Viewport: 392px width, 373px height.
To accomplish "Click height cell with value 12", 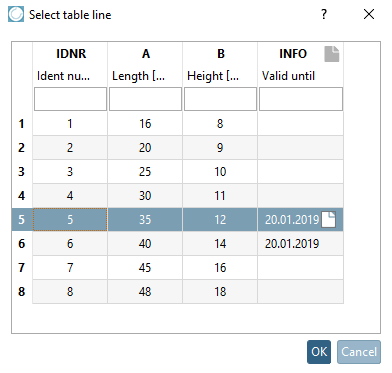I will tap(220, 220).
